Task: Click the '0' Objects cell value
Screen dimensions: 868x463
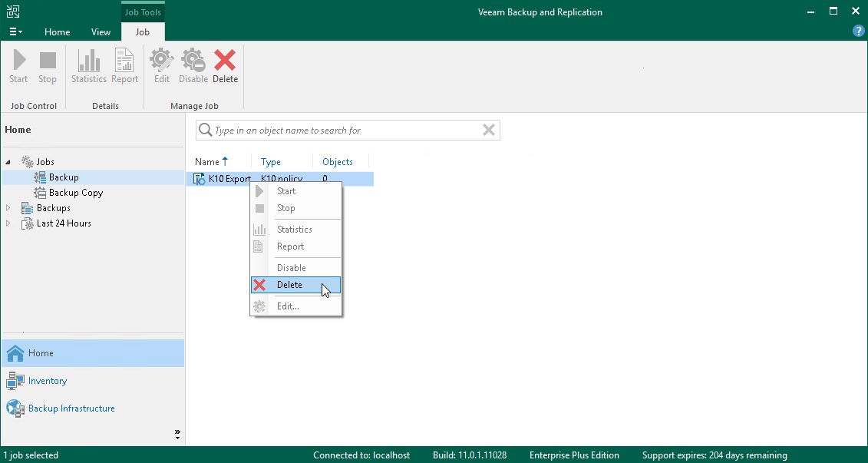Action: pos(325,179)
